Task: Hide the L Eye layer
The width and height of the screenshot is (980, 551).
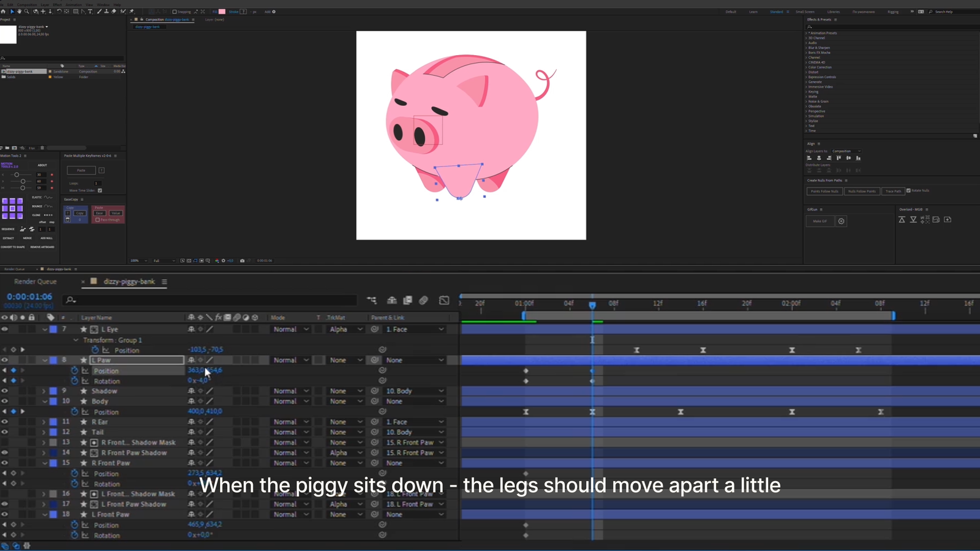Action: click(4, 329)
